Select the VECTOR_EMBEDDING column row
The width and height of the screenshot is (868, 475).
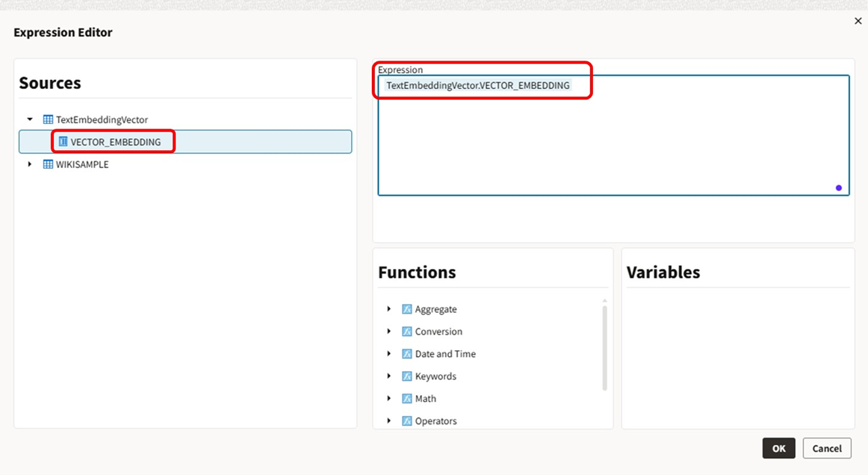click(185, 142)
